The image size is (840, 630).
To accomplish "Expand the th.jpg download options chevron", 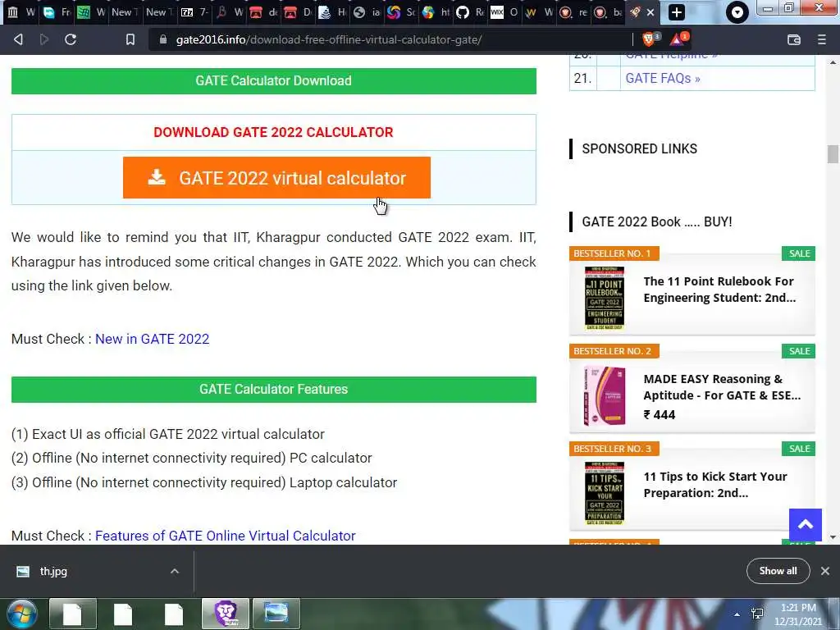I will click(x=175, y=572).
